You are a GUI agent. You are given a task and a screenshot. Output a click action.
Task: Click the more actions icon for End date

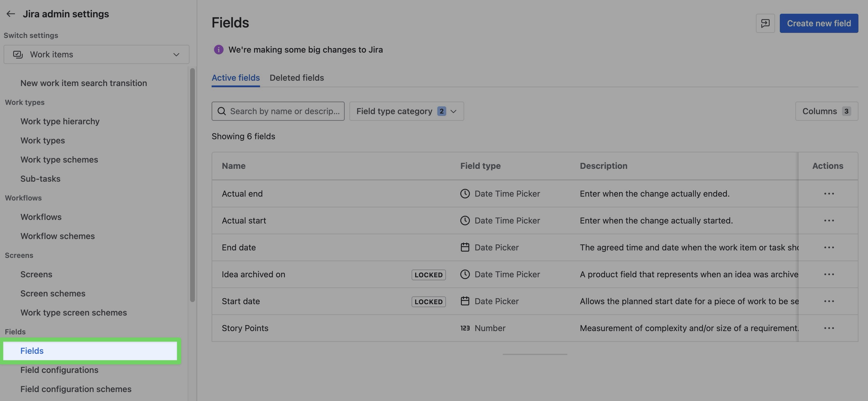[829, 248]
